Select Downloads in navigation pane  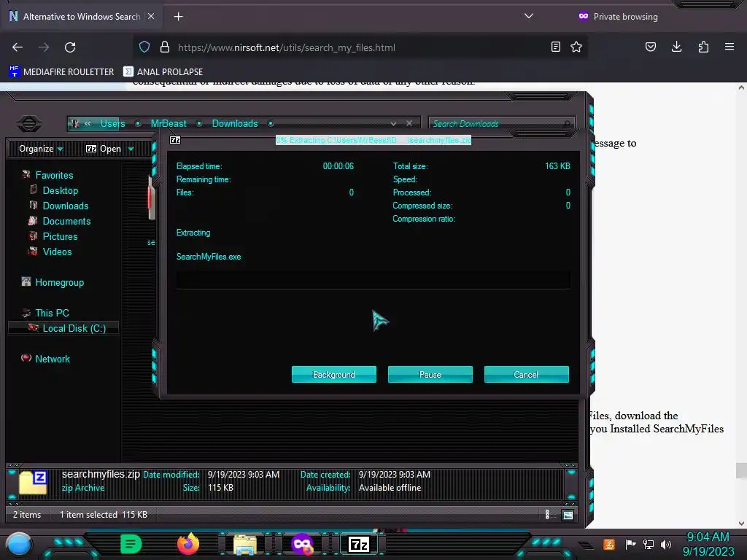point(65,206)
